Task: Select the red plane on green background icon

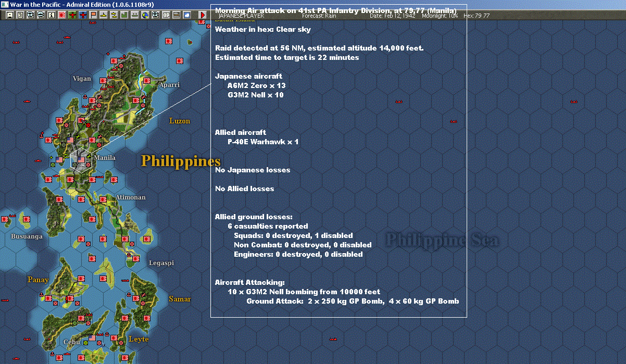Action: point(72,15)
